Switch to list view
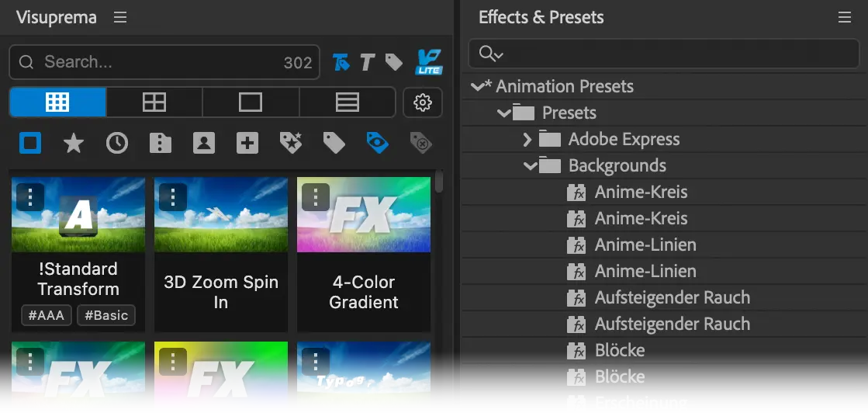 coord(347,102)
